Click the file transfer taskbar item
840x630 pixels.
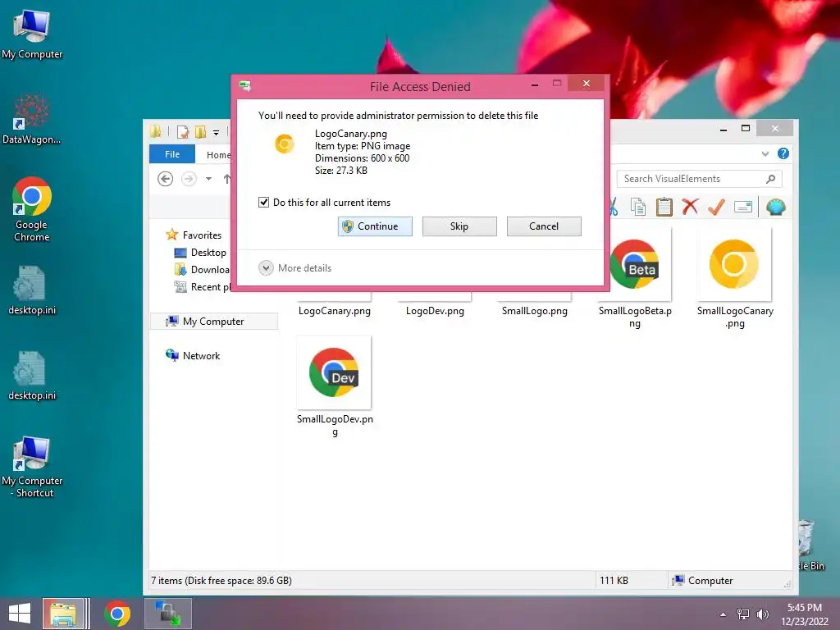coord(167,614)
